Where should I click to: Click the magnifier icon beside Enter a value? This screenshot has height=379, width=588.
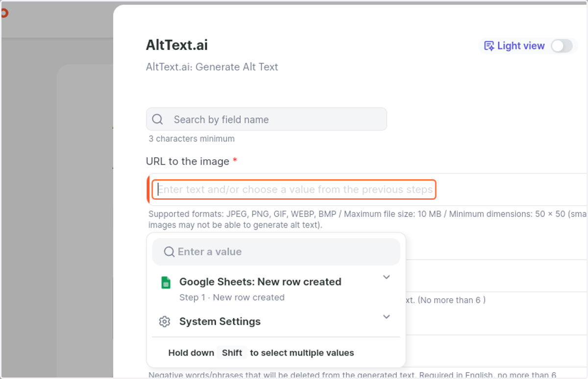(169, 252)
